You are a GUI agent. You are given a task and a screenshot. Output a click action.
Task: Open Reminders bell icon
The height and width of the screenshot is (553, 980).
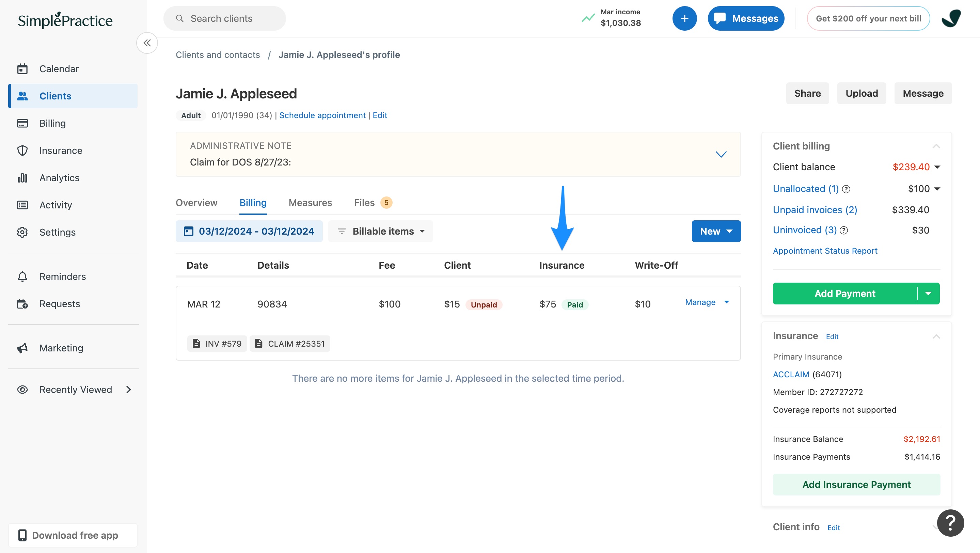click(22, 276)
